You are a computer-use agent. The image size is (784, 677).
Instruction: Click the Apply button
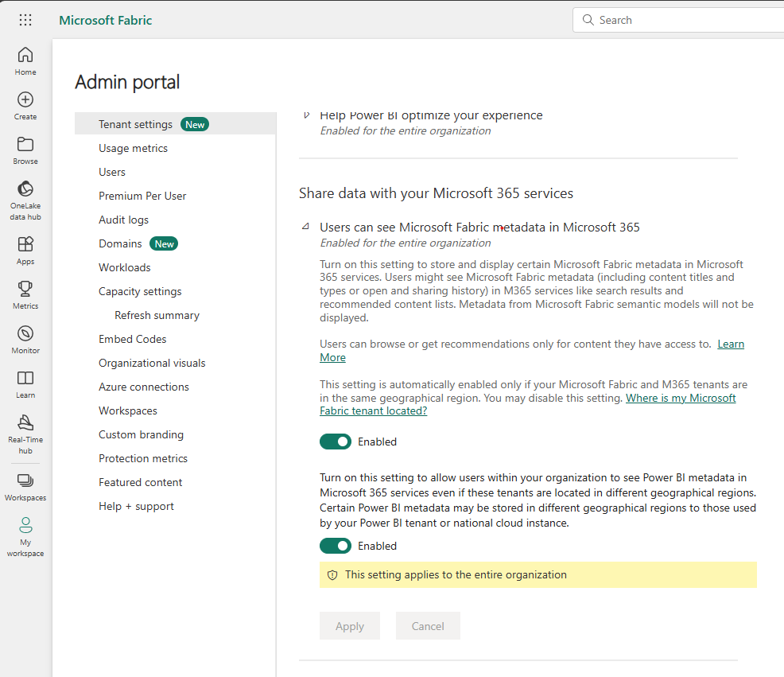pyautogui.click(x=350, y=625)
